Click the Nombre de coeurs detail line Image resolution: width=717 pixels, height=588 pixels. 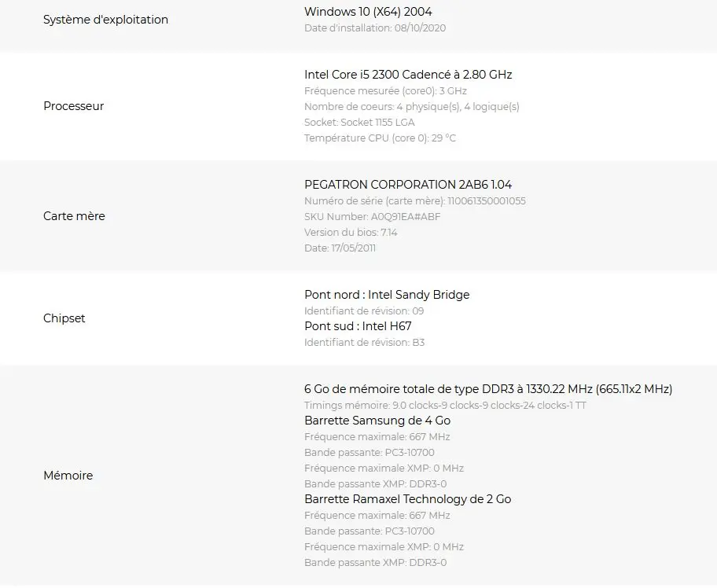[x=412, y=107]
